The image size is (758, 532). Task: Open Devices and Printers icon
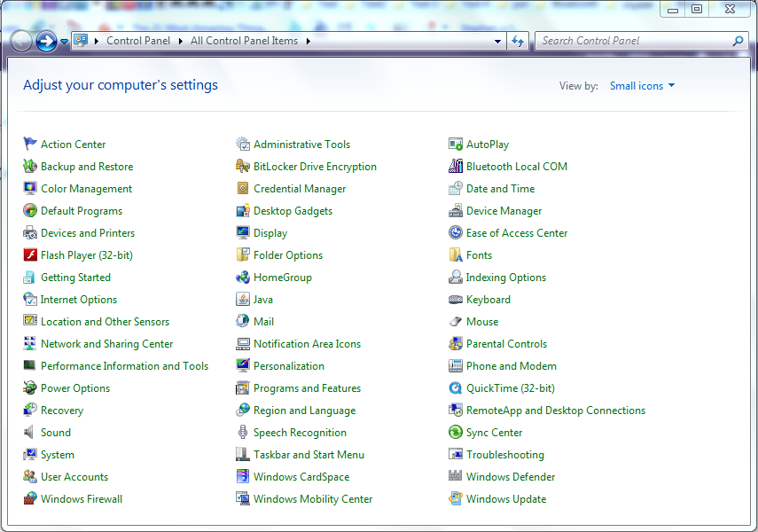click(x=30, y=232)
